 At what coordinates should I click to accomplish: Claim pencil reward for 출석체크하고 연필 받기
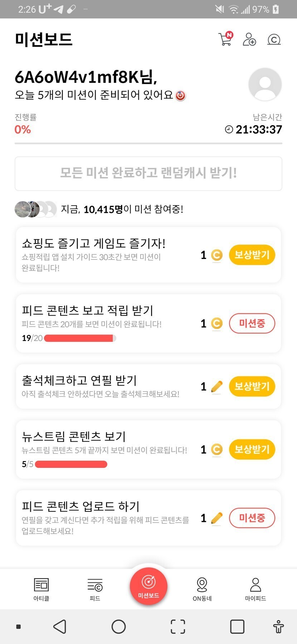252,386
